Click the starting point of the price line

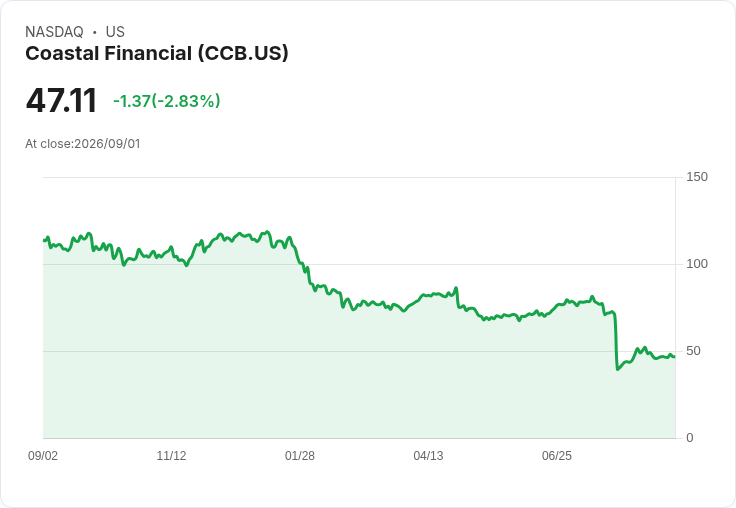(44, 240)
